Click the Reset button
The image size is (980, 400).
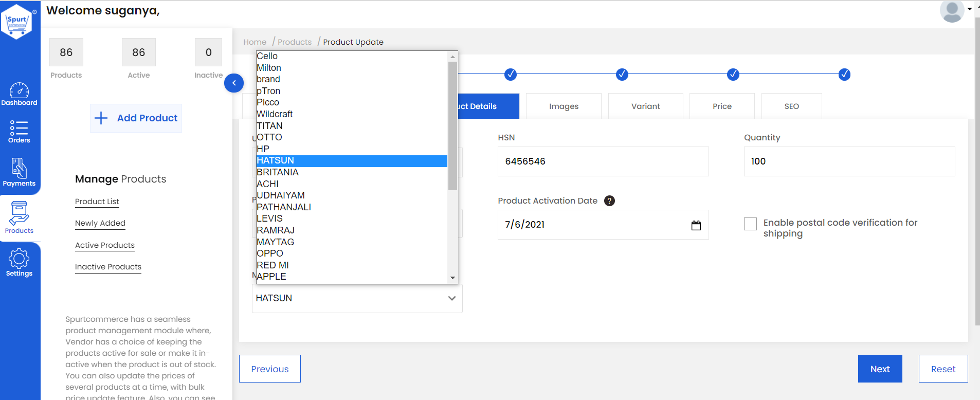coord(943,369)
